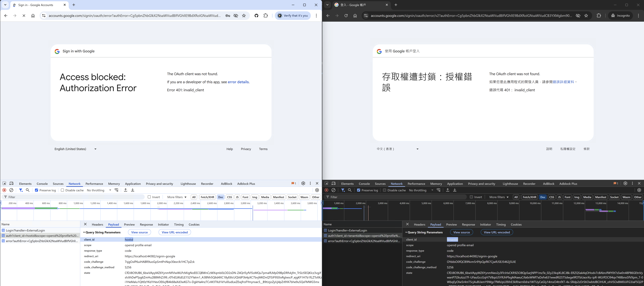Click the error details link
The height and width of the screenshot is (286, 644).
pyautogui.click(x=238, y=82)
